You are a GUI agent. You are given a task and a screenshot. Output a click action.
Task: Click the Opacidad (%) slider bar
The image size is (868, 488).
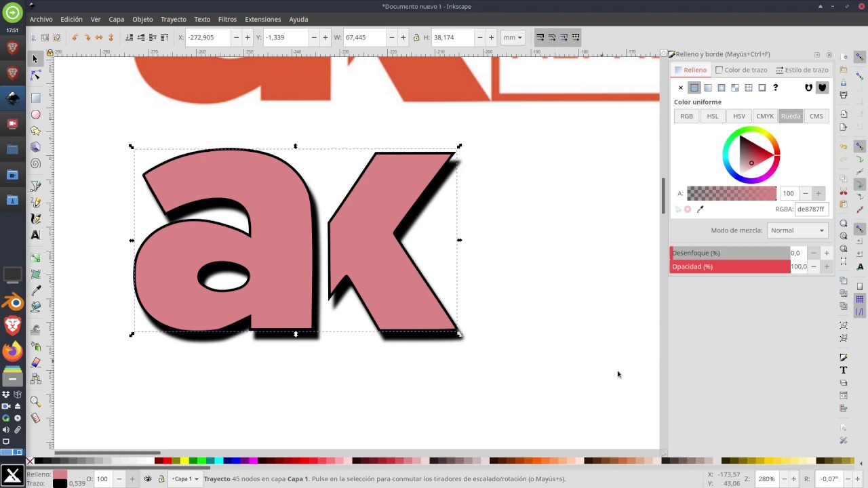pos(730,266)
